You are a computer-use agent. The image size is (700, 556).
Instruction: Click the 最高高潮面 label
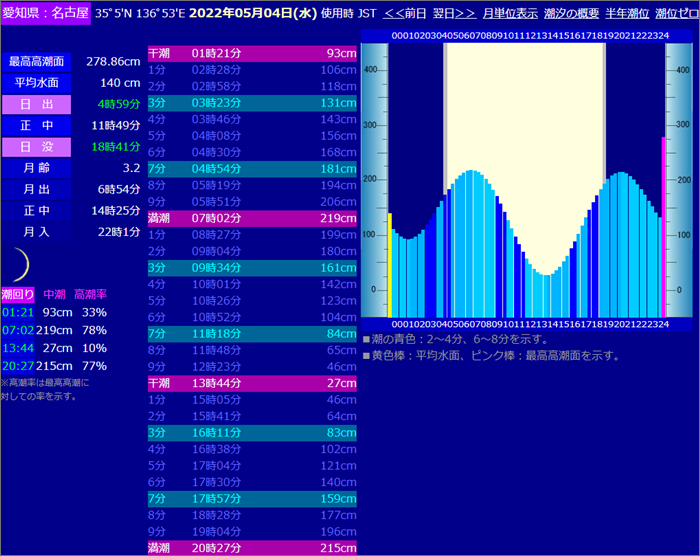[36, 62]
